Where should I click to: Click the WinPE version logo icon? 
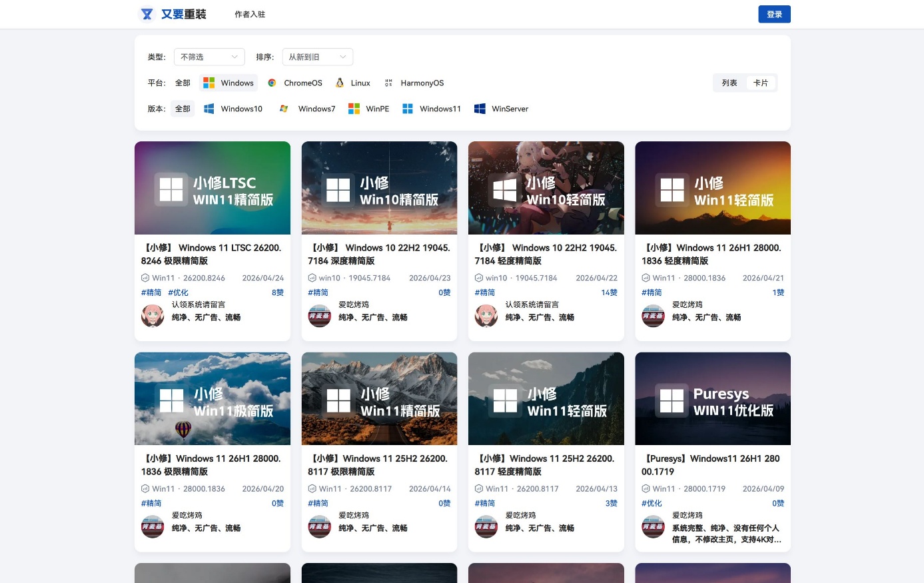coord(354,109)
